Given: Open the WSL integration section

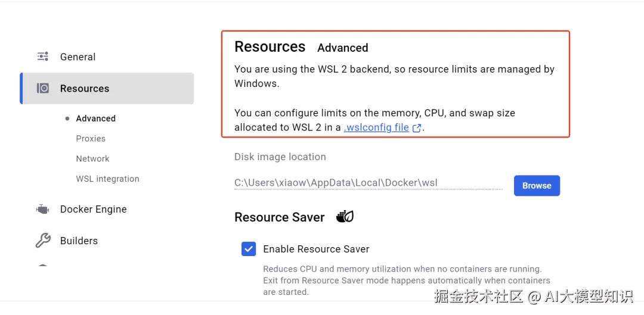Looking at the screenshot, I should (x=107, y=179).
